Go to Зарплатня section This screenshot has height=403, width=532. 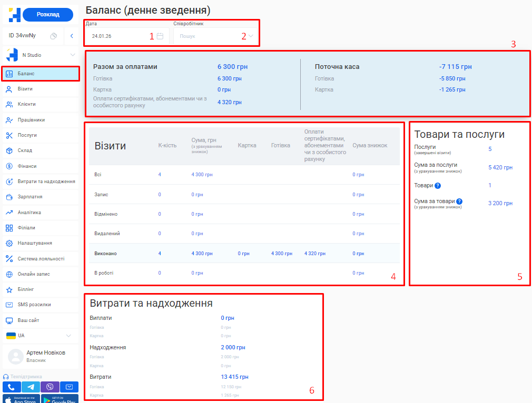[x=30, y=197]
